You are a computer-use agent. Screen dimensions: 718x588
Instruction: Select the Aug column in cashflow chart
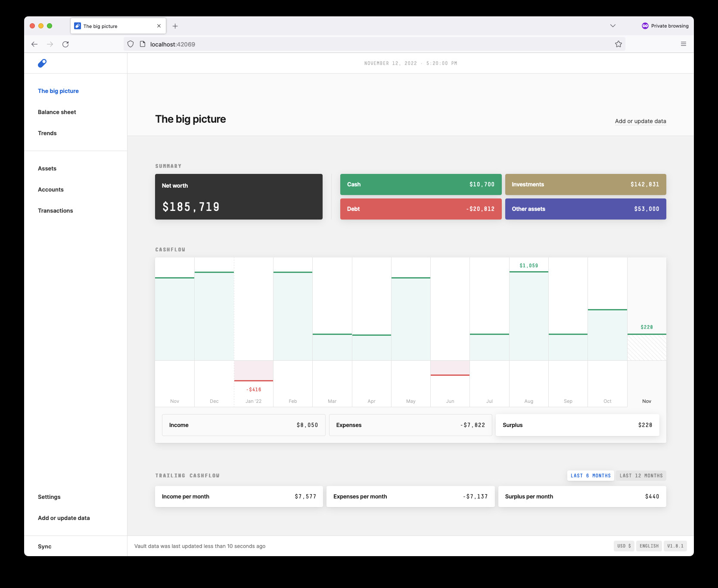coord(529,332)
